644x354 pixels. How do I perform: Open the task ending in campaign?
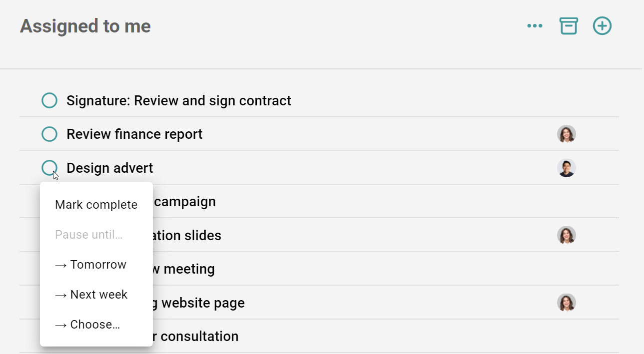185,202
